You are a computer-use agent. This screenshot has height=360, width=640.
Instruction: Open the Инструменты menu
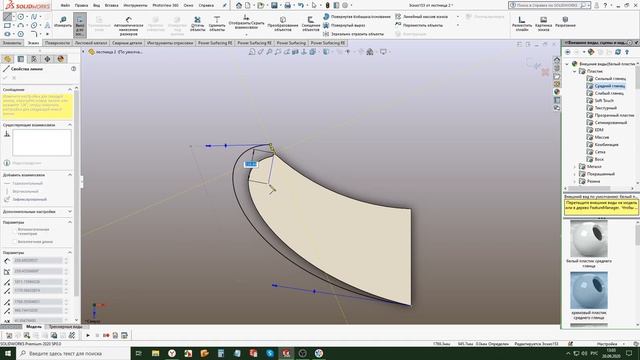pyautogui.click(x=135, y=5)
